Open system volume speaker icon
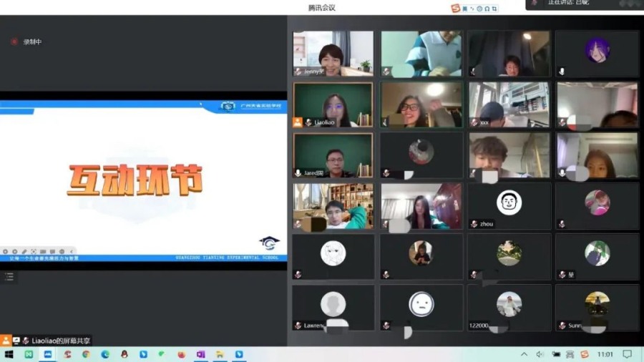The height and width of the screenshot is (362, 644). (x=540, y=354)
